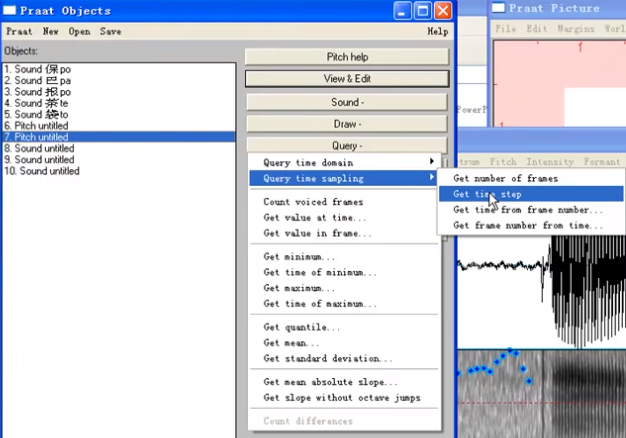Viewport: 626px width, 438px height.
Task: Click the waveform in the sound editor
Action: [541, 291]
